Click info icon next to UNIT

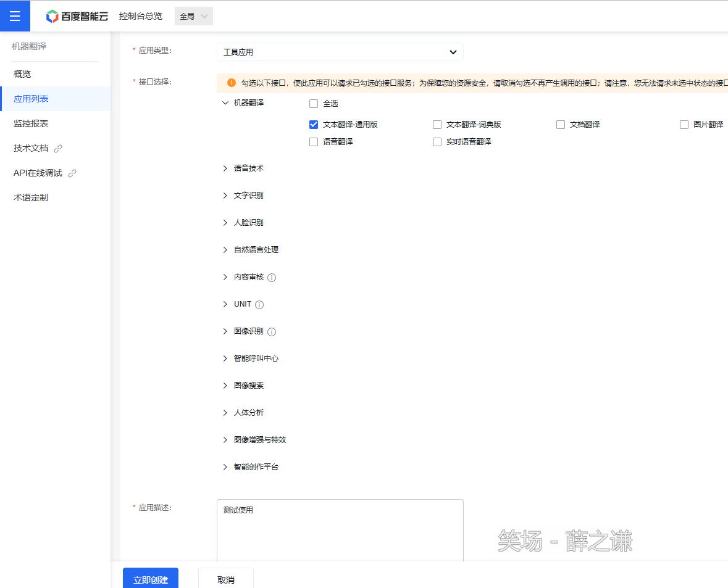point(259,305)
